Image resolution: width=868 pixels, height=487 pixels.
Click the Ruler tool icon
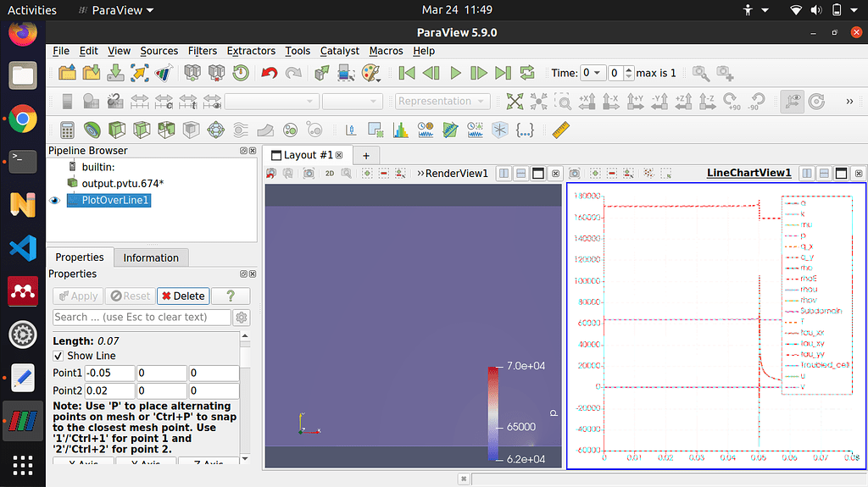(561, 130)
